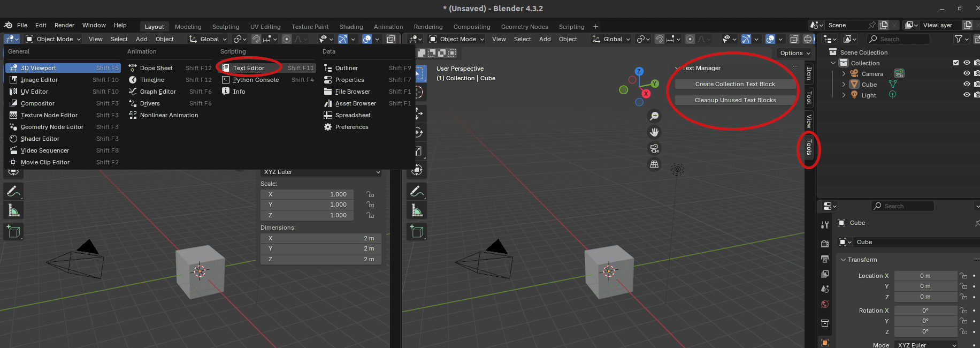Open the World properties tab icon
The width and height of the screenshot is (980, 348).
[825, 305]
